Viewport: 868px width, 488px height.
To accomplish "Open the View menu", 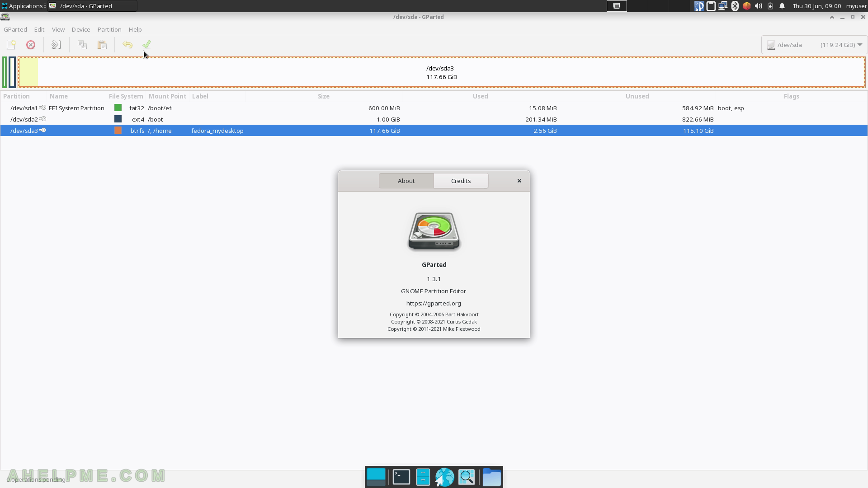I will pos(58,29).
